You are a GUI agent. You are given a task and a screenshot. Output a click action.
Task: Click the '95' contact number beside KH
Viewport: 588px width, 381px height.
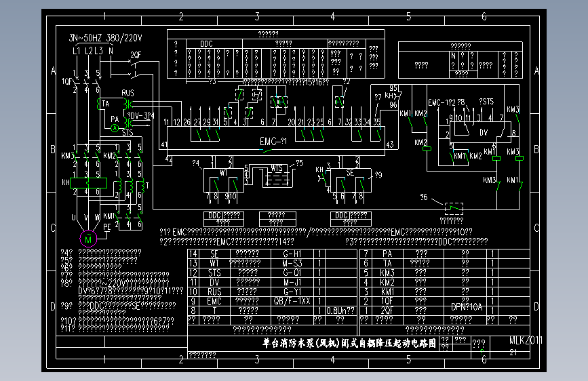point(393,88)
